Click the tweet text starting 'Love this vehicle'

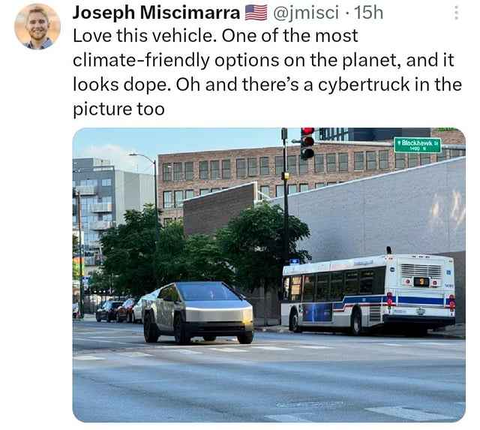(267, 72)
